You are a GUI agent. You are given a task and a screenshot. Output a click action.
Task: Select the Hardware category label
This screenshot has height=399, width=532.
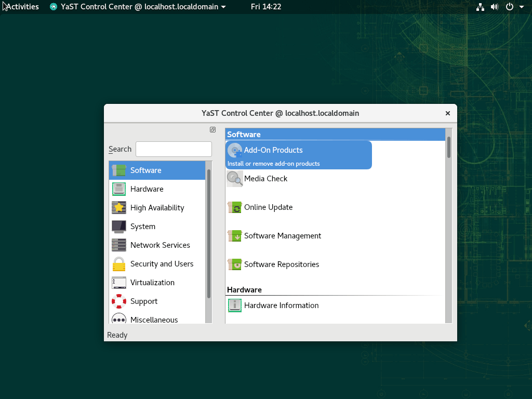pos(147,189)
